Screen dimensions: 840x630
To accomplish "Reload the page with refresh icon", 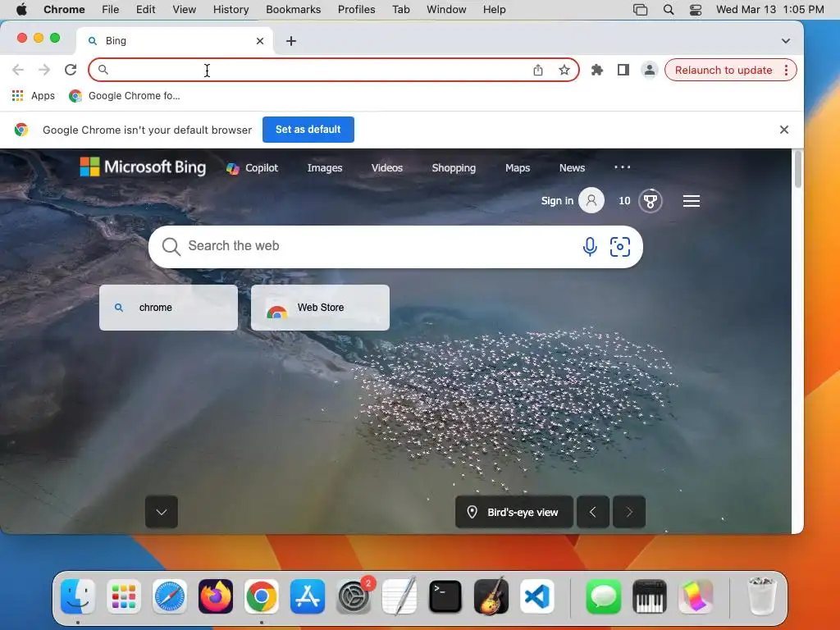I will tap(71, 70).
